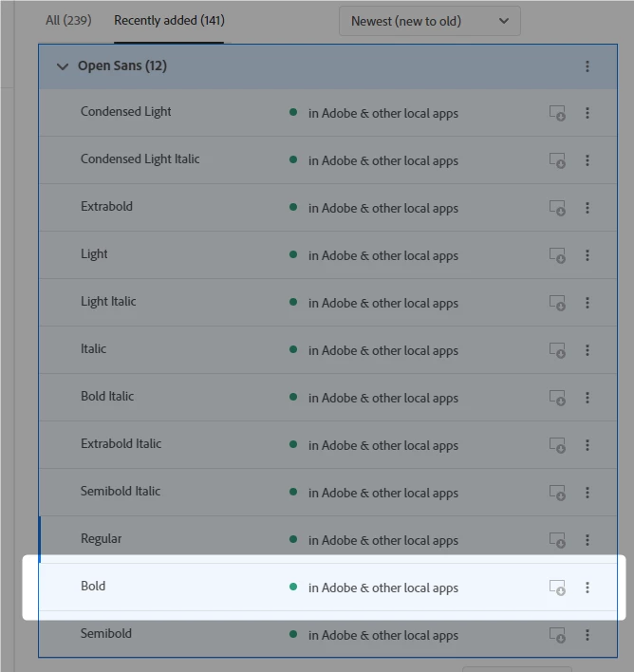Screen dimensions: 634x672
Task: Click the add-to-device icon for Light Italic
Action: pyautogui.click(x=557, y=303)
